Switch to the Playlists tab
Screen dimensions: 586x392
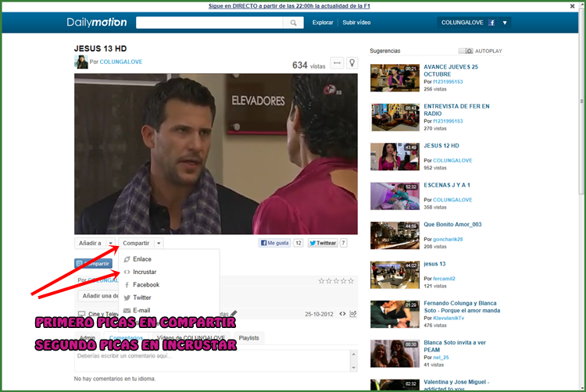click(248, 338)
